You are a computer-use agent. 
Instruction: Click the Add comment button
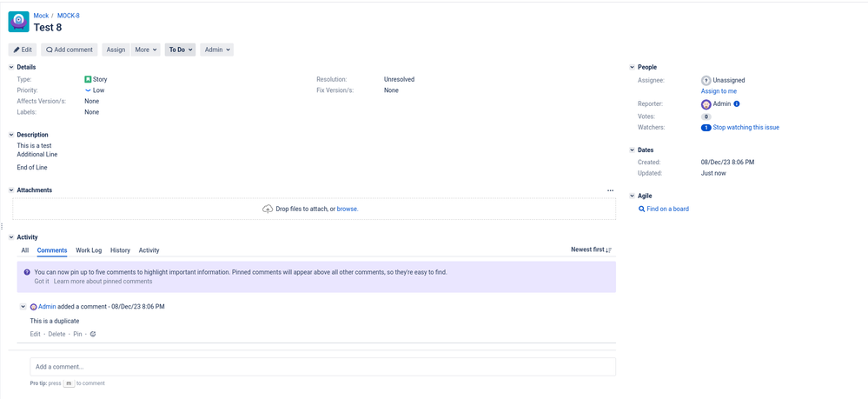pos(70,50)
